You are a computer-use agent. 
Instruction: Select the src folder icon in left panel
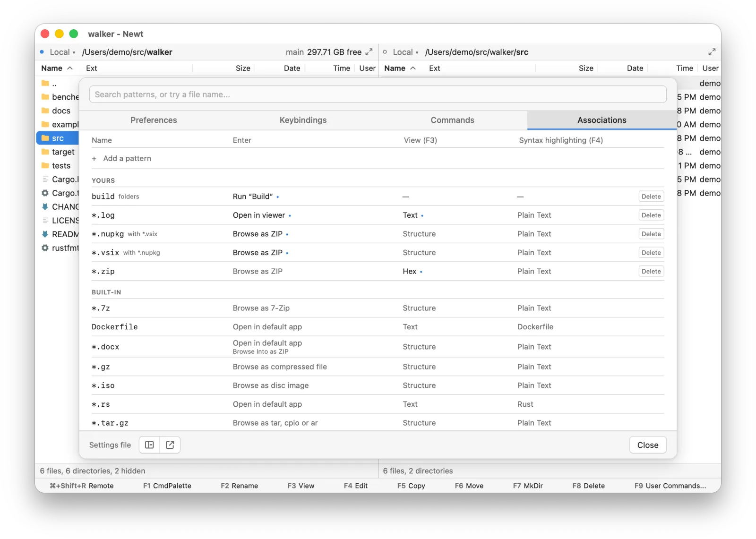(45, 138)
